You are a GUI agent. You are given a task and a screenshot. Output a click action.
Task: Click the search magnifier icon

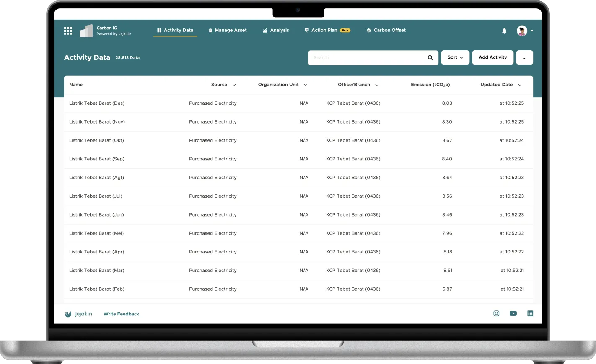430,57
